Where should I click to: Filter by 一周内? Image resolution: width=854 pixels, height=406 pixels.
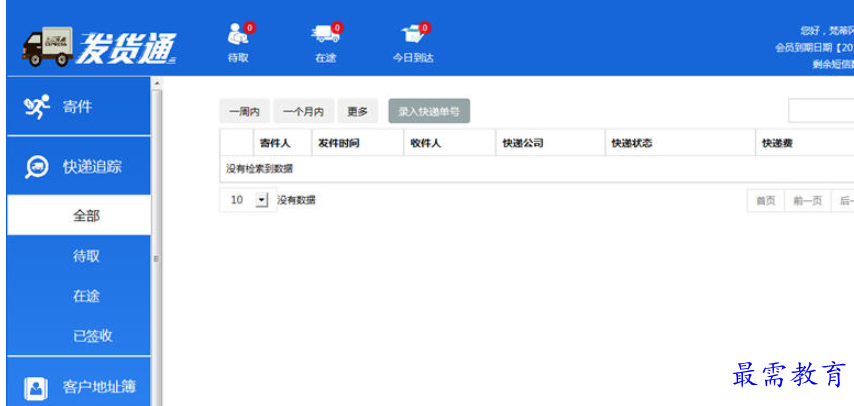[245, 112]
